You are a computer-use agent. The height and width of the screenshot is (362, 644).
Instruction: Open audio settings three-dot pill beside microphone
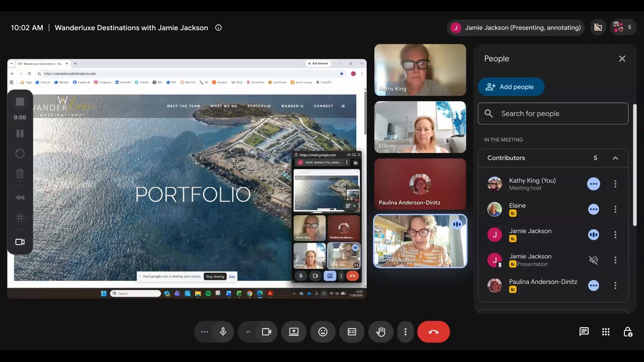(x=204, y=332)
